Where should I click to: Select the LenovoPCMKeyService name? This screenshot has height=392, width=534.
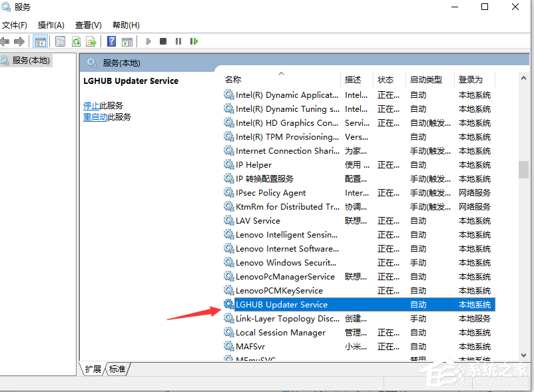pyautogui.click(x=279, y=290)
